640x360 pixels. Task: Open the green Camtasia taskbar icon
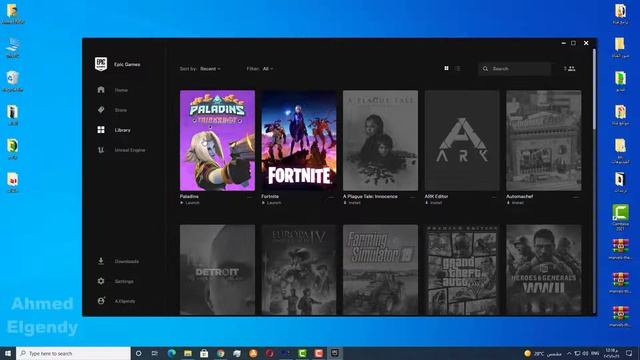pos(302,353)
